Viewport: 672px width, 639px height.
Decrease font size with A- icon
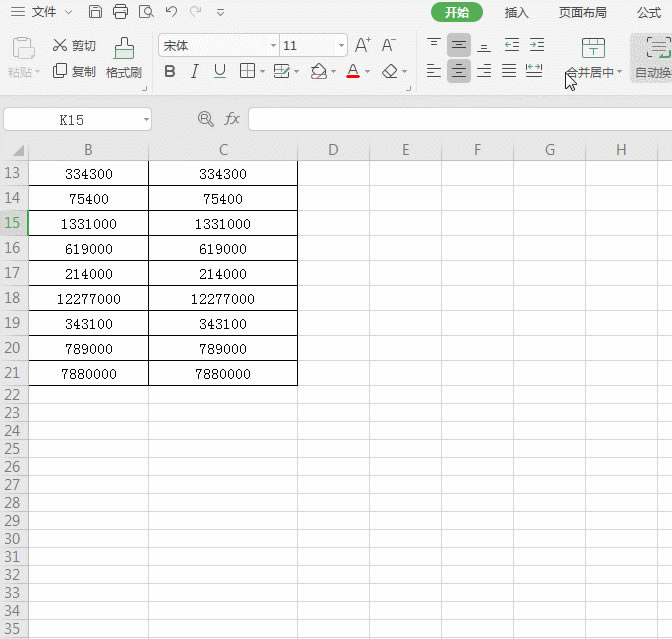coord(388,45)
